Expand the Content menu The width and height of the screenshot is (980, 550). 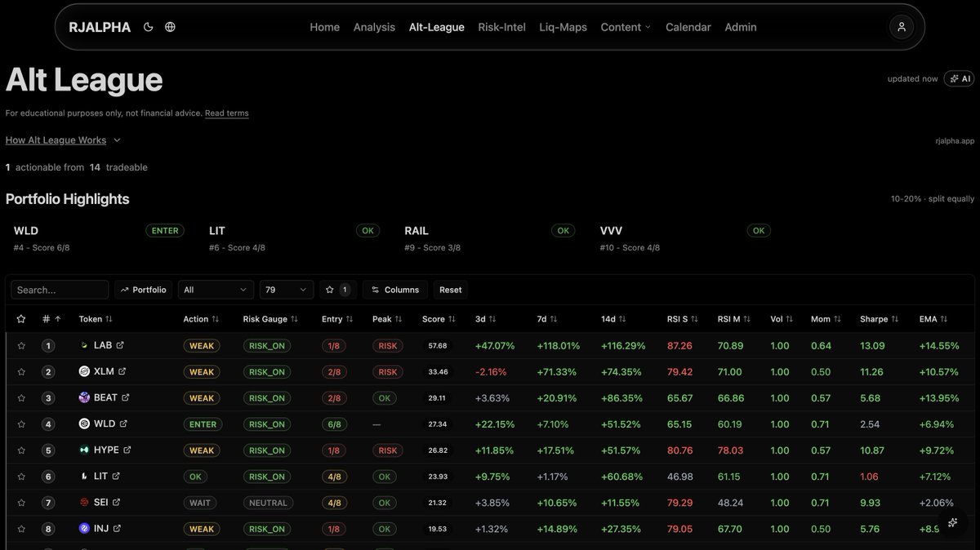(x=626, y=27)
